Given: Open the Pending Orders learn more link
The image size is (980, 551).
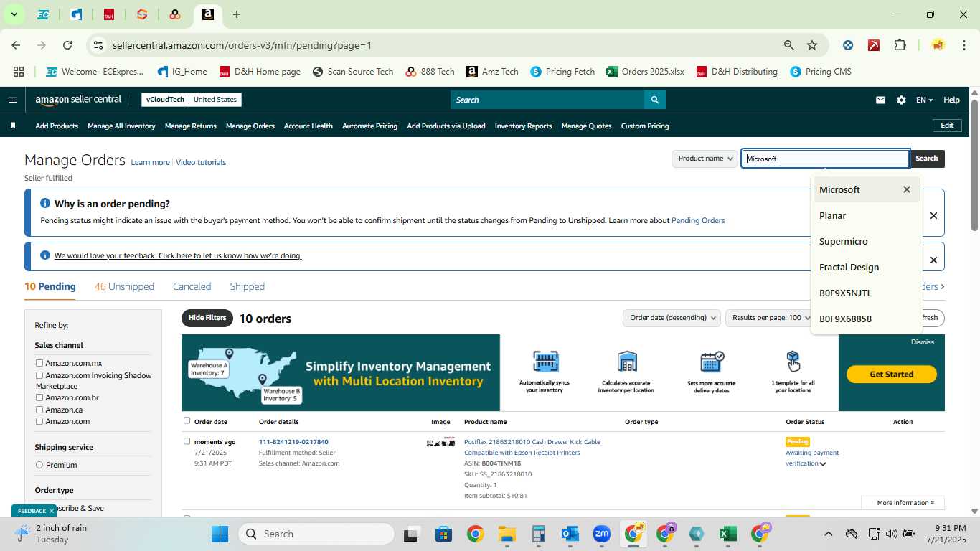Looking at the screenshot, I should coord(698,220).
